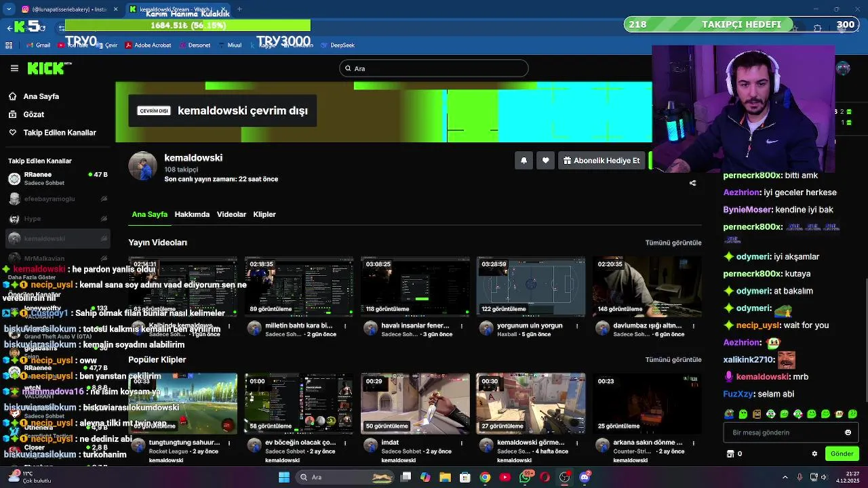Open options for 'arkana sakın dönme' clip
The image size is (868, 488).
(694, 445)
